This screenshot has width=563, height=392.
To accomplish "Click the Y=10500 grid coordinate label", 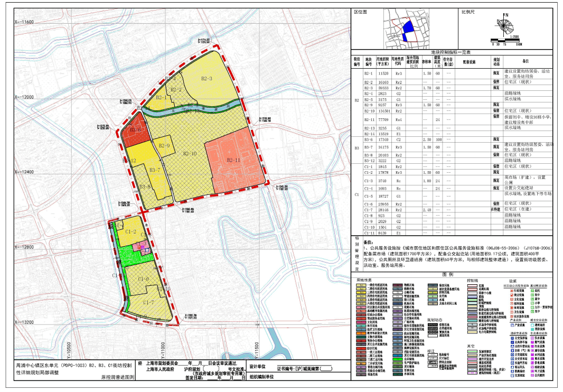I will click(x=69, y=351).
